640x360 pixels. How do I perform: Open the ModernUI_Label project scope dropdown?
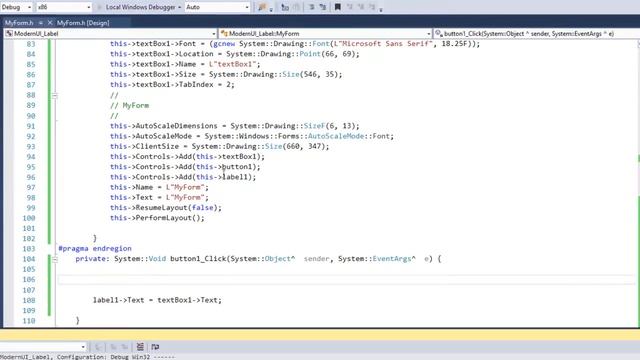click(110, 33)
